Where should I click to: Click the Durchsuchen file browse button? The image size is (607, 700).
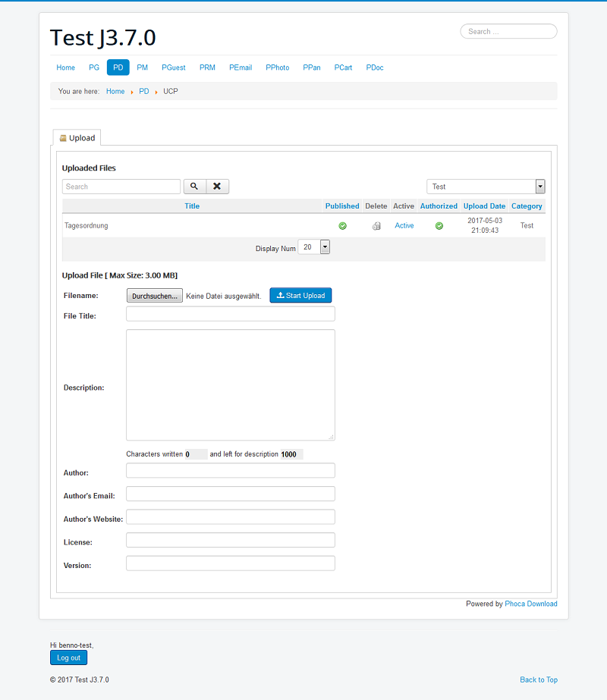tap(155, 296)
